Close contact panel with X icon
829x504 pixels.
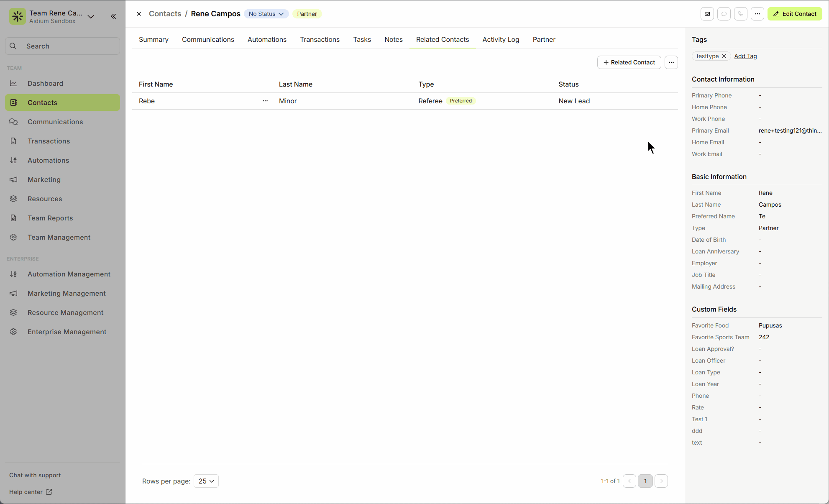tap(139, 14)
